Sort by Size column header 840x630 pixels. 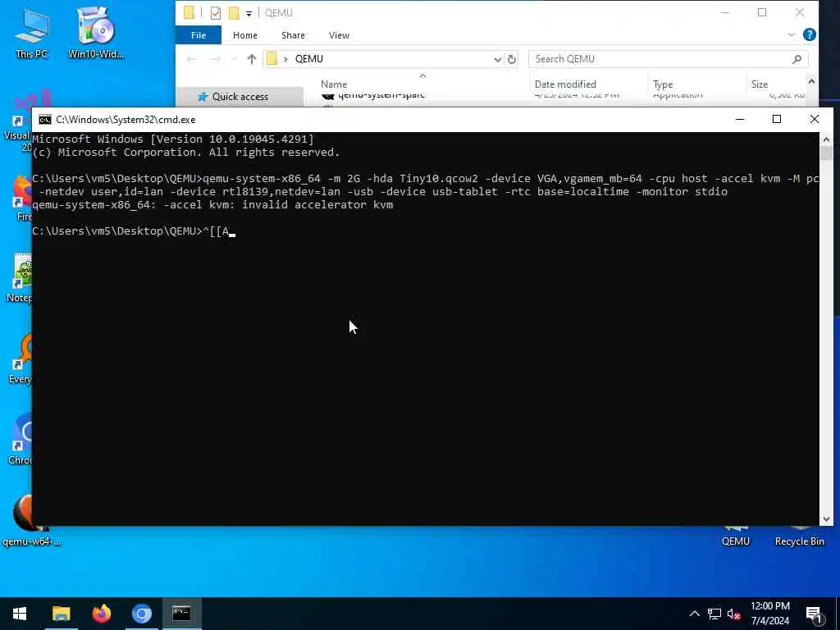pos(759,84)
